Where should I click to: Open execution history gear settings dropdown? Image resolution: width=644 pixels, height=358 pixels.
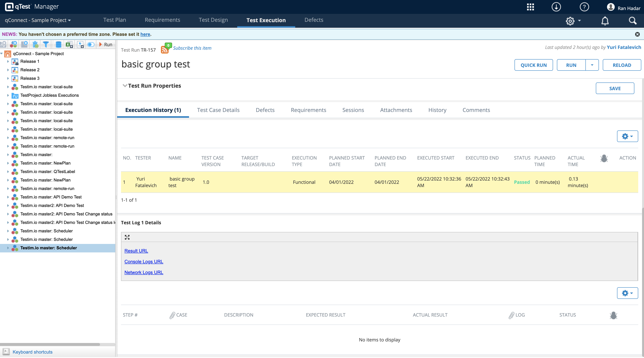[x=627, y=136]
